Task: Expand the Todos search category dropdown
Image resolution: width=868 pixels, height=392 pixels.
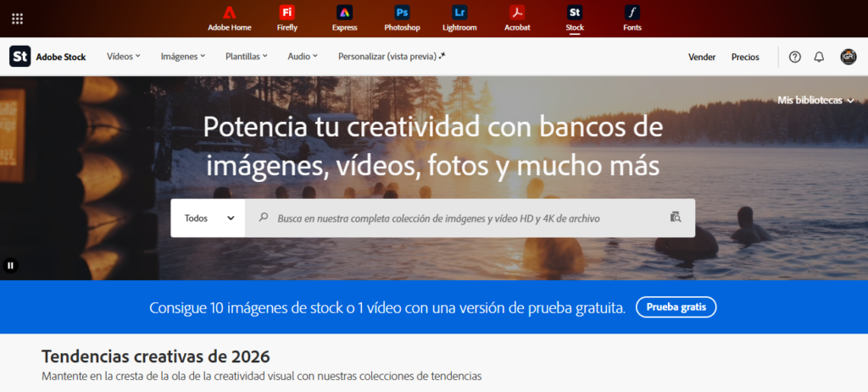Action: [x=209, y=218]
